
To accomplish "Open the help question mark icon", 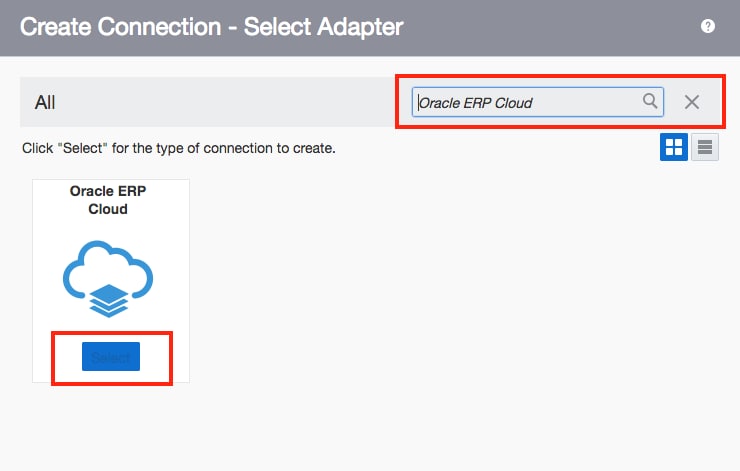I will 708,27.
